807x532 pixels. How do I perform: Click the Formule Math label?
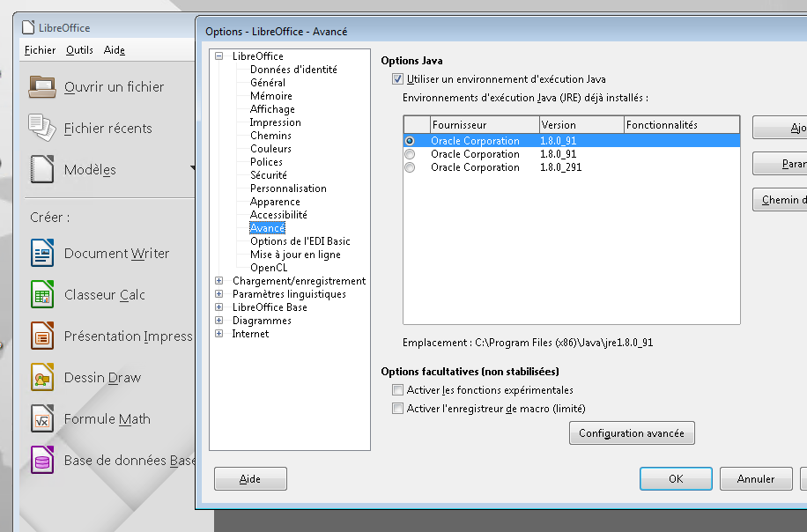[x=107, y=419]
